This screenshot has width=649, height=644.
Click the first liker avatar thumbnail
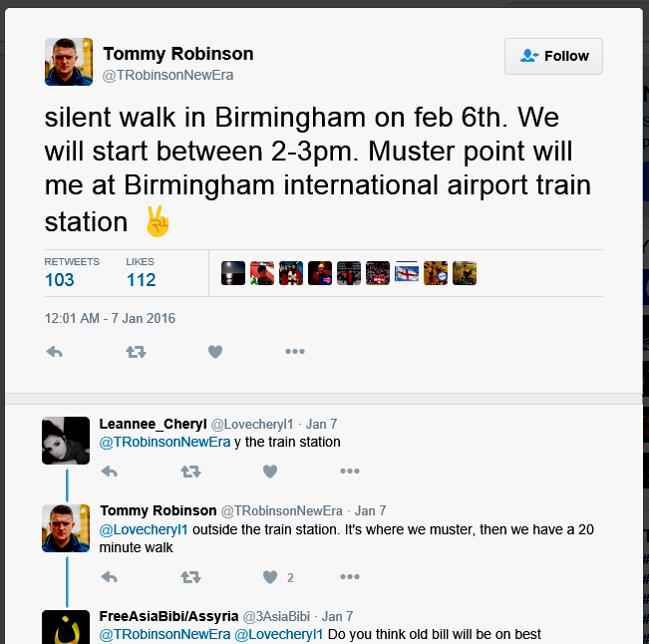pyautogui.click(x=233, y=273)
